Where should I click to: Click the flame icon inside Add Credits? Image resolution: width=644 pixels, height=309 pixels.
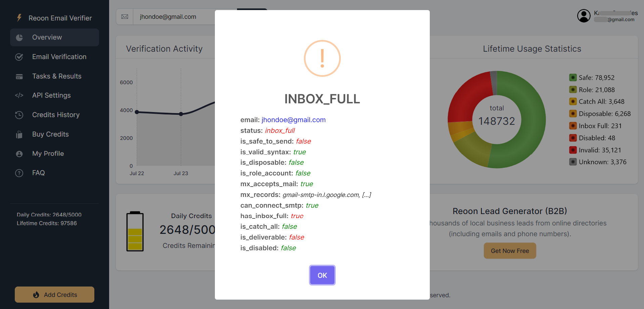pyautogui.click(x=36, y=295)
